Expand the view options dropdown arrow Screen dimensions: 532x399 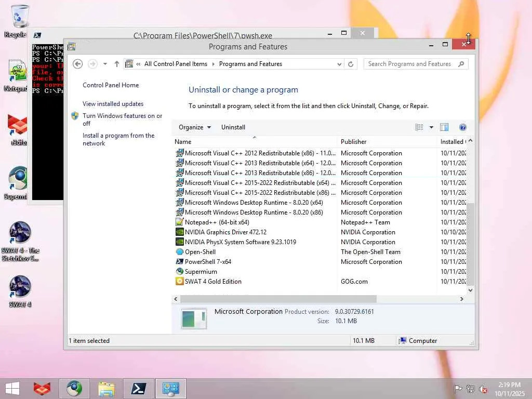point(431,127)
